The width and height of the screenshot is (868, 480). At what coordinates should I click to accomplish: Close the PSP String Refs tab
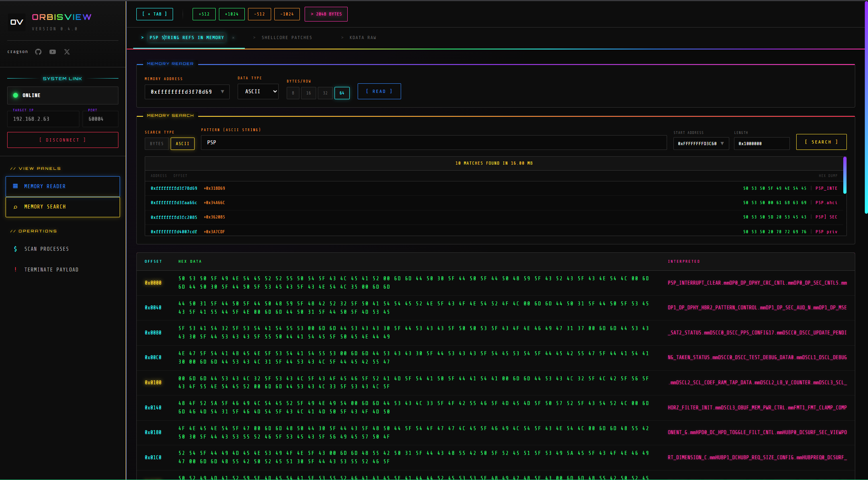click(233, 38)
